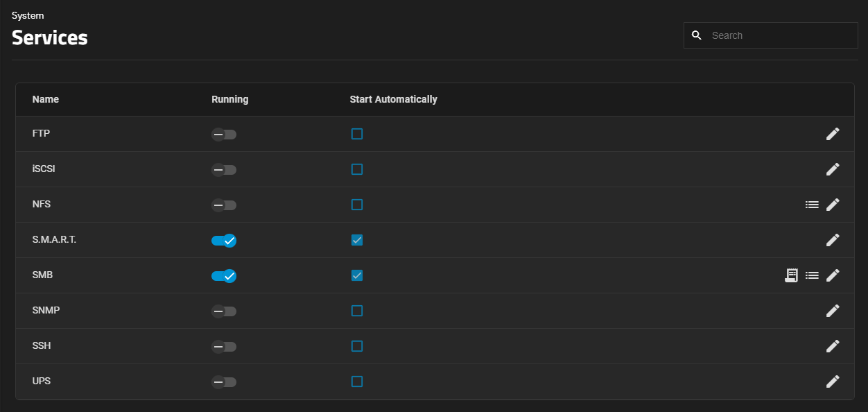
Task: Open S.M.A.R.T. service edit pencil
Action: pos(833,240)
